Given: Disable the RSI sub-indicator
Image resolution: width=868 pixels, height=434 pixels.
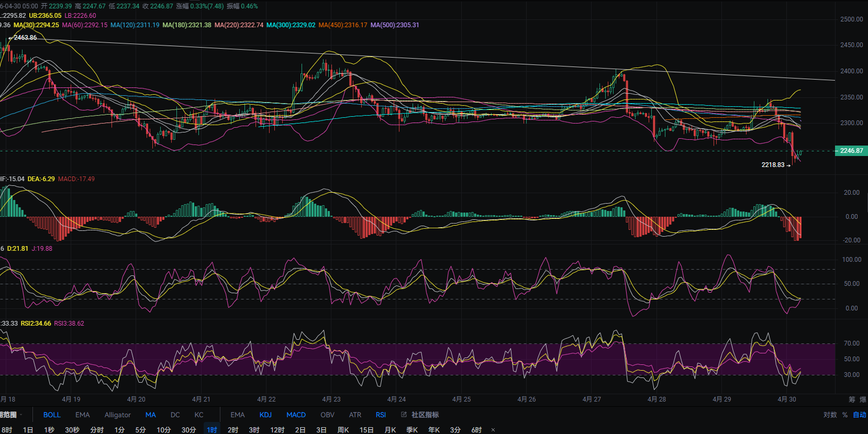Looking at the screenshot, I should tap(381, 415).
